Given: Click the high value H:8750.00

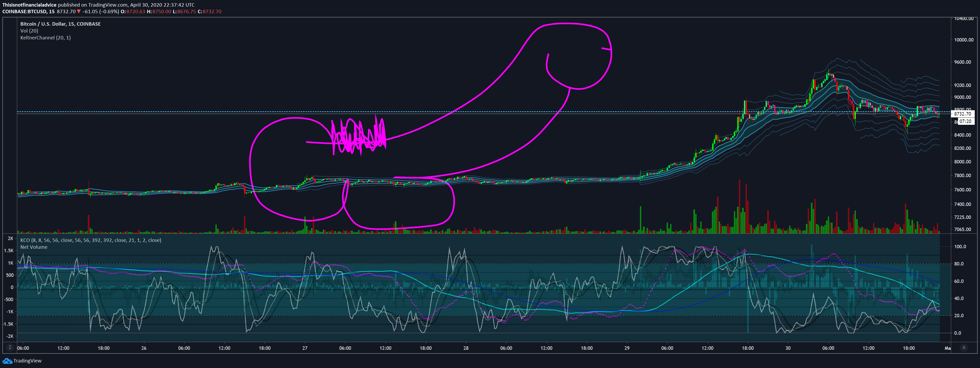Looking at the screenshot, I should click(159, 11).
